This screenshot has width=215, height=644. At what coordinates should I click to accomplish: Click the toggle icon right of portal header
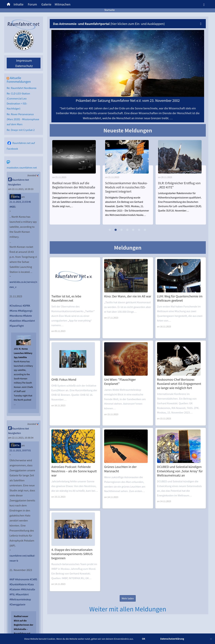point(200,24)
